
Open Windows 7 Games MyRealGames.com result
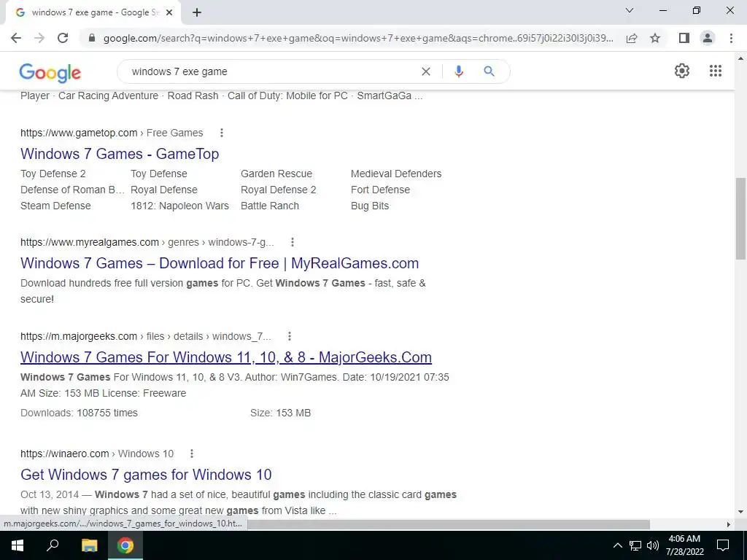(x=220, y=263)
